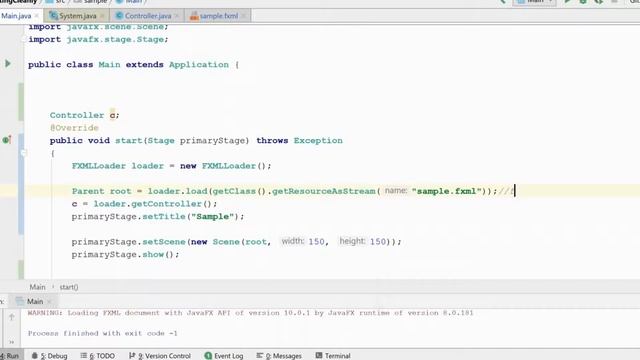Click the Event Log green badge icon
This screenshot has width=640, height=360.
coord(208,356)
